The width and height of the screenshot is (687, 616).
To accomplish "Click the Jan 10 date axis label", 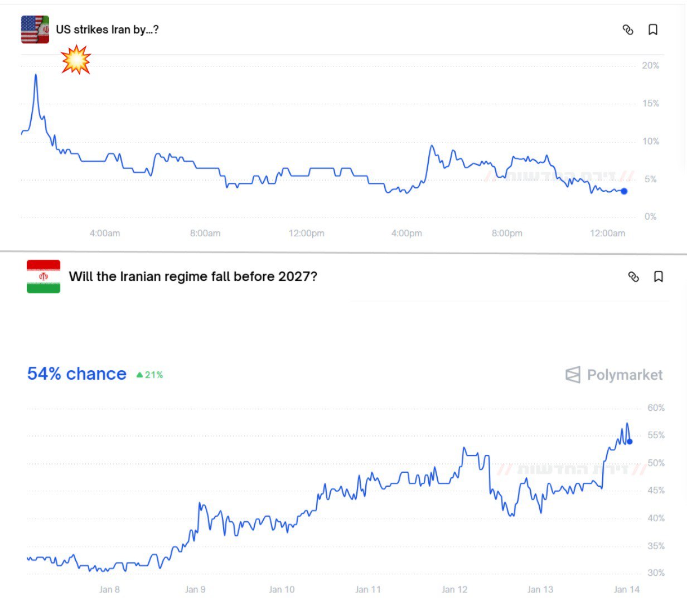I will coord(282,589).
